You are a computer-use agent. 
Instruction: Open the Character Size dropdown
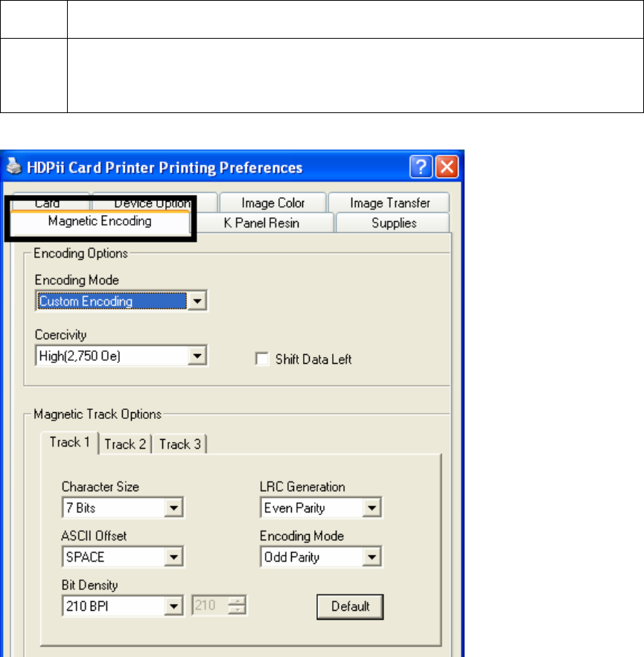[x=173, y=508]
